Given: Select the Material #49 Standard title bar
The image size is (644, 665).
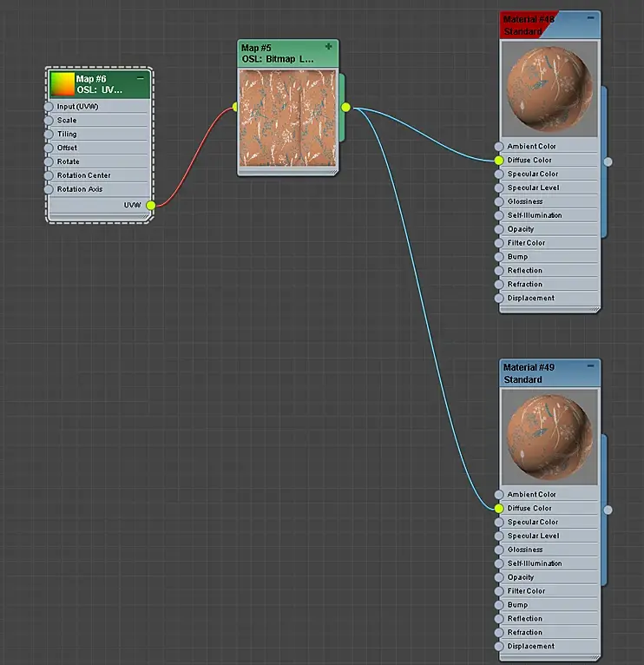Looking at the screenshot, I should point(549,373).
